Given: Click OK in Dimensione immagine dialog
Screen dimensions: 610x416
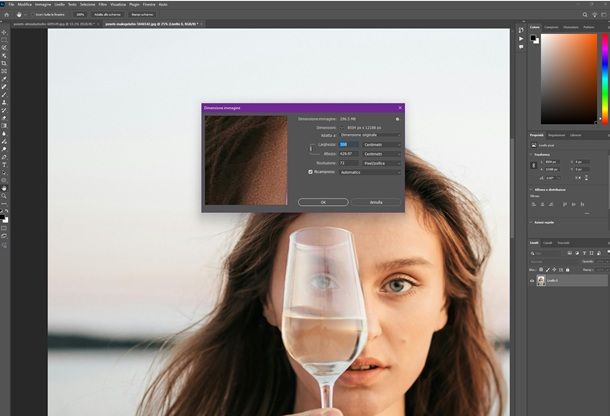Looking at the screenshot, I should [x=323, y=202].
